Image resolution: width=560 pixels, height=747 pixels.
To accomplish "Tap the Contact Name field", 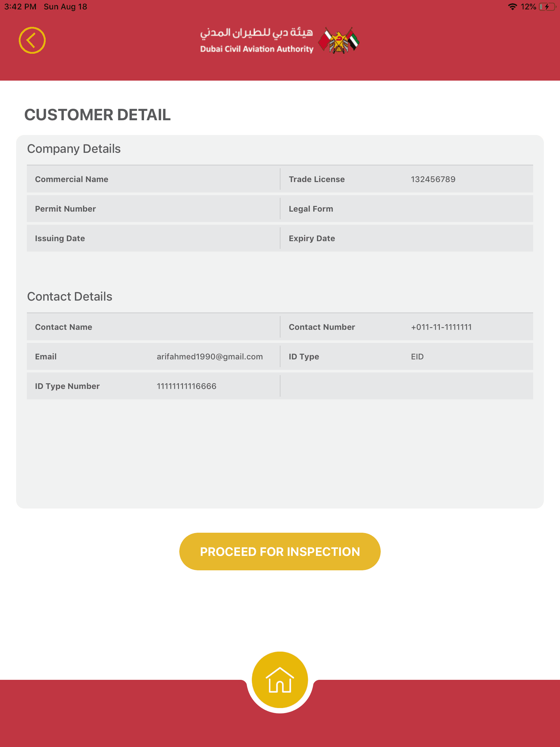I will click(x=153, y=327).
